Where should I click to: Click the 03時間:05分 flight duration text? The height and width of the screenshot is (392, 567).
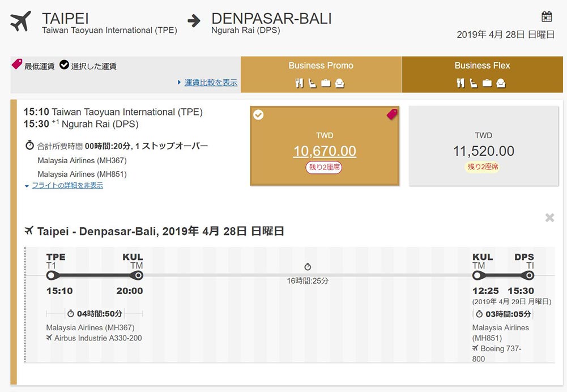click(508, 314)
